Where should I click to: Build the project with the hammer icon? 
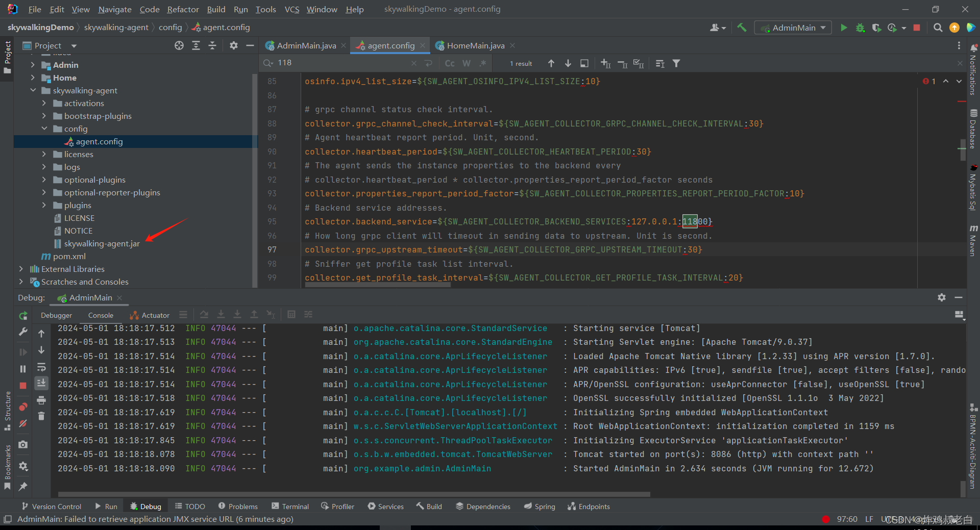point(742,28)
